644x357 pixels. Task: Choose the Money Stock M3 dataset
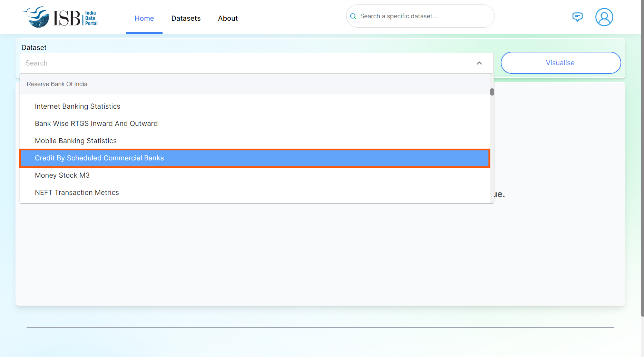coord(62,175)
